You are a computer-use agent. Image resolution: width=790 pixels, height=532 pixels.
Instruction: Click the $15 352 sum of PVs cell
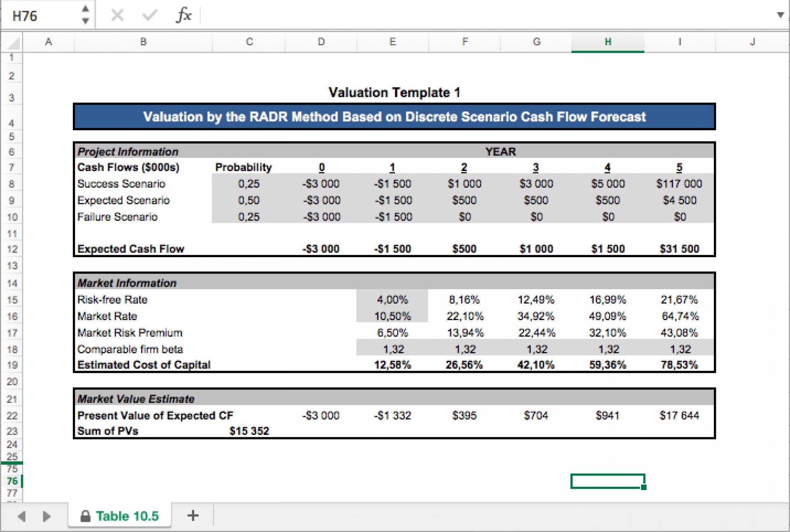(x=249, y=431)
